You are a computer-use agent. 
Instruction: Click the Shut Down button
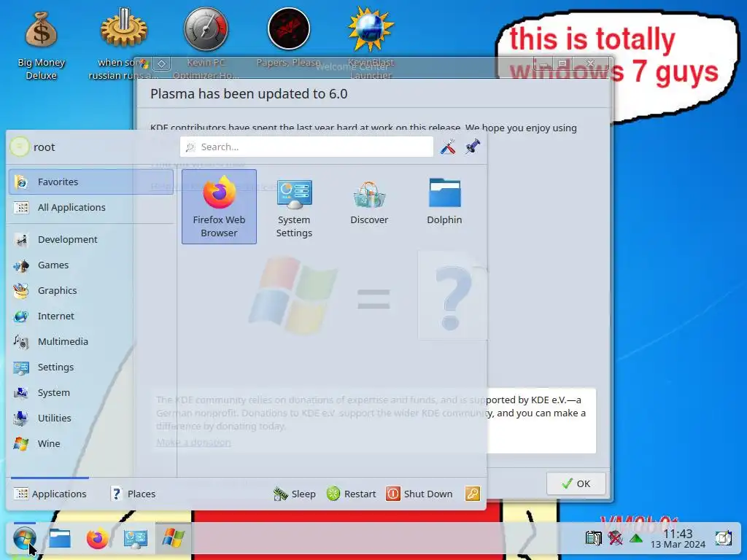tap(419, 494)
